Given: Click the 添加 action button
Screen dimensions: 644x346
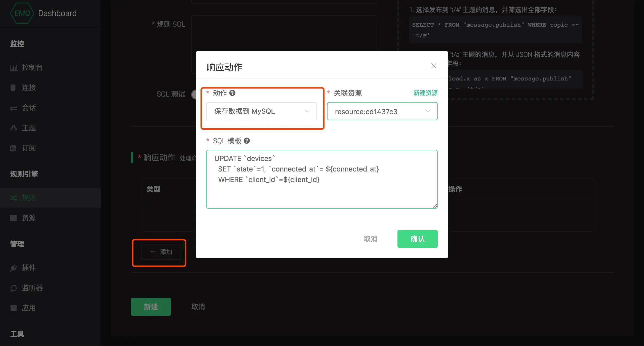Looking at the screenshot, I should pos(161,252).
